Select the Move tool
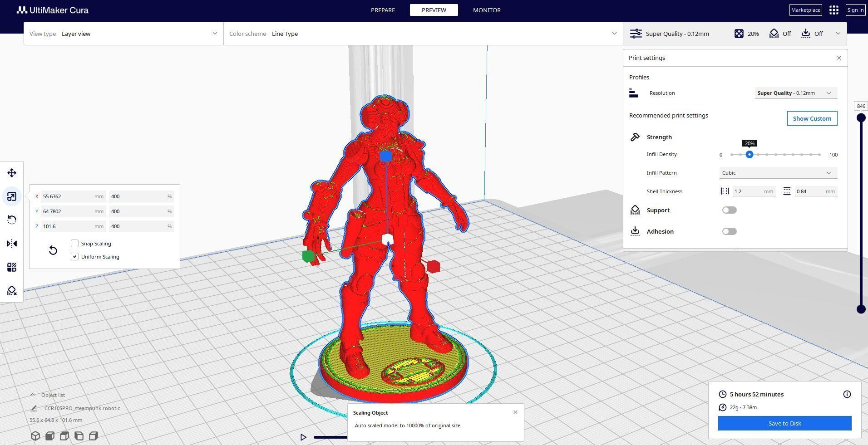The image size is (868, 445). 12,173
